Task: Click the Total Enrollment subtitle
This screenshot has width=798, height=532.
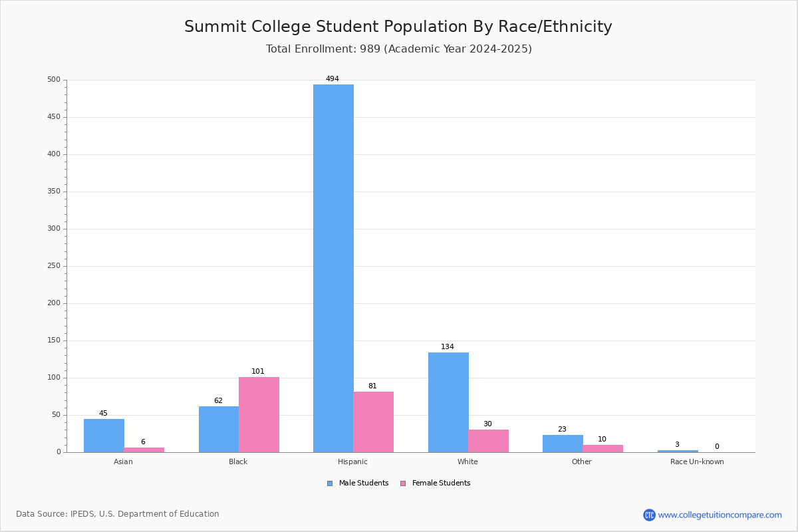Action: point(399,49)
